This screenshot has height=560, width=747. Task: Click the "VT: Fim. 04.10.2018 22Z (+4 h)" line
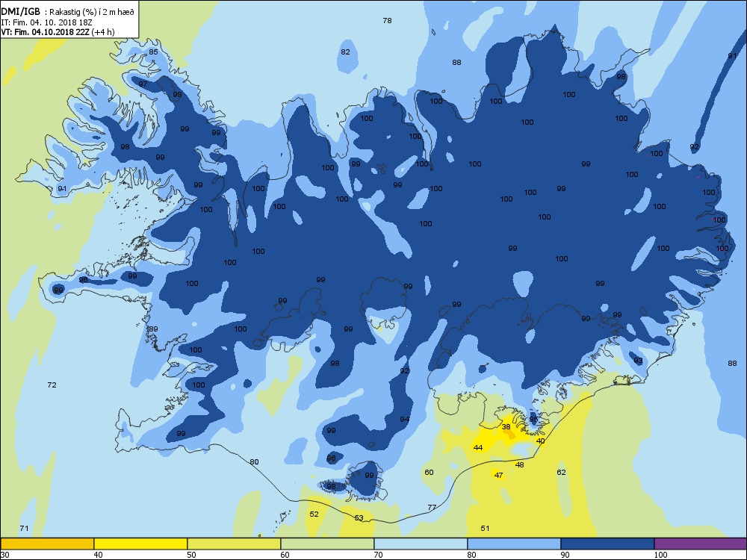(58, 32)
